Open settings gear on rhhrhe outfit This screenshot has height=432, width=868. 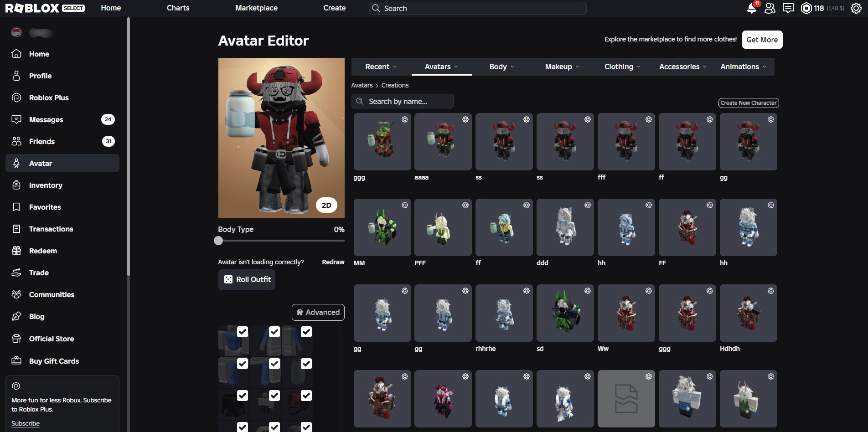point(527,291)
